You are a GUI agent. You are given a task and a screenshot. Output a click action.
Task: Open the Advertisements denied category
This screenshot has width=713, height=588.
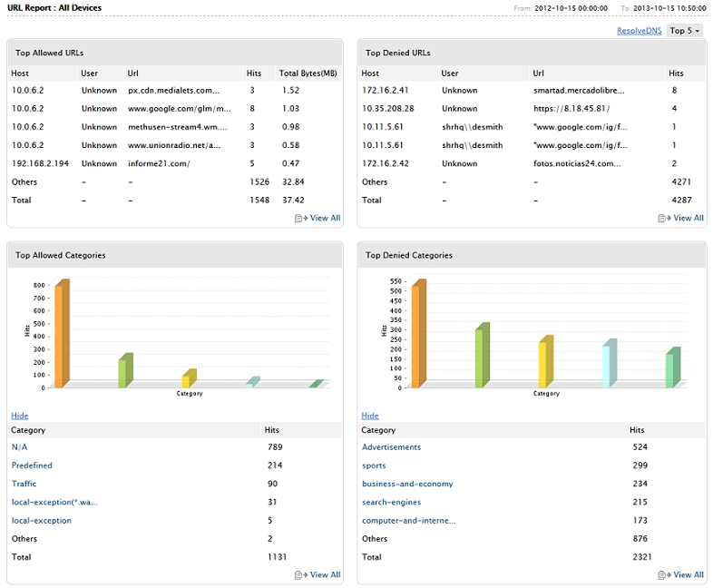391,447
